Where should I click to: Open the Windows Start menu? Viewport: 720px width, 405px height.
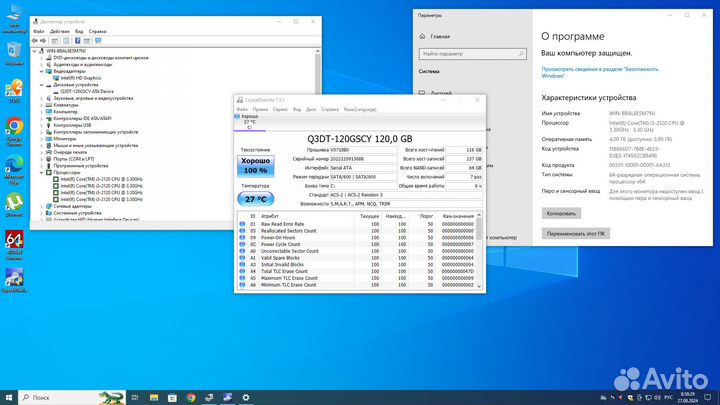pos(9,397)
